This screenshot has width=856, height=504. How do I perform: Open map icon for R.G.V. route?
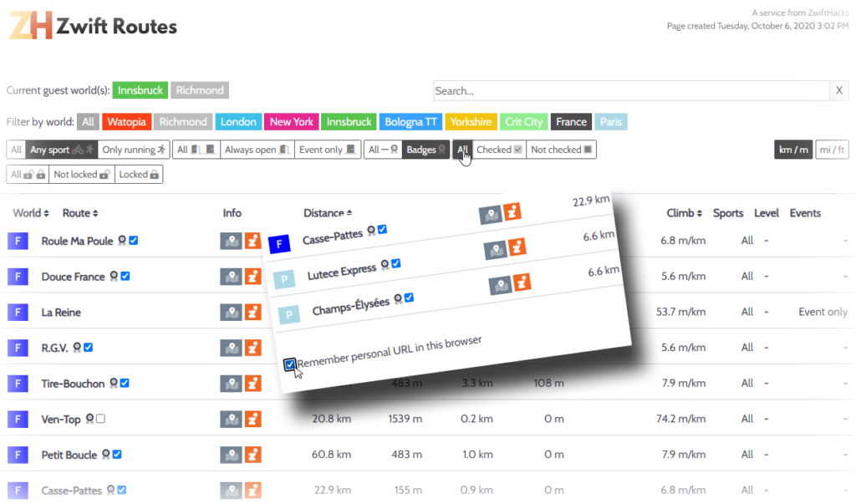231,348
